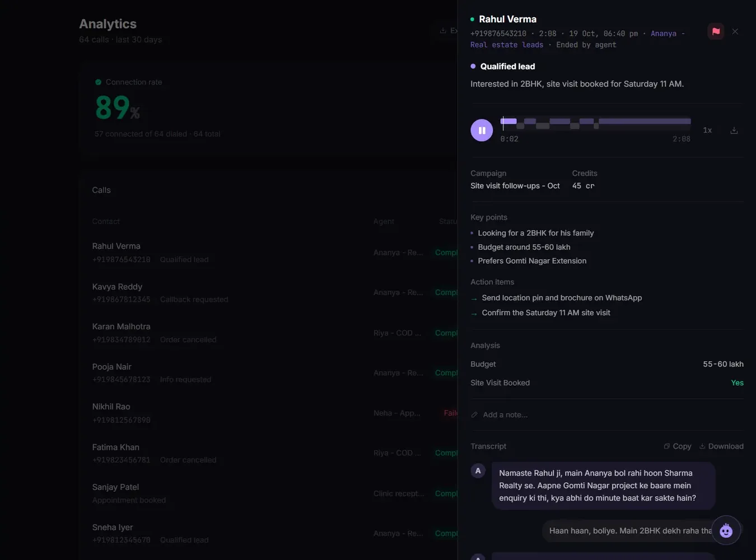Click the Export icon near Analytics header
The height and width of the screenshot is (560, 756).
point(443,30)
